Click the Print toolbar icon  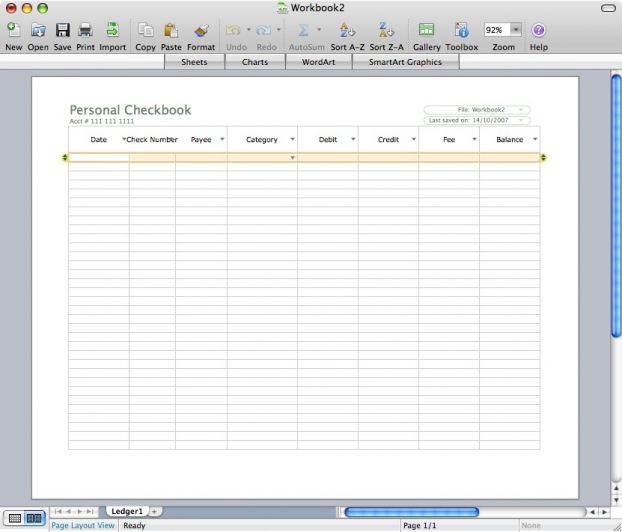[x=86, y=31]
